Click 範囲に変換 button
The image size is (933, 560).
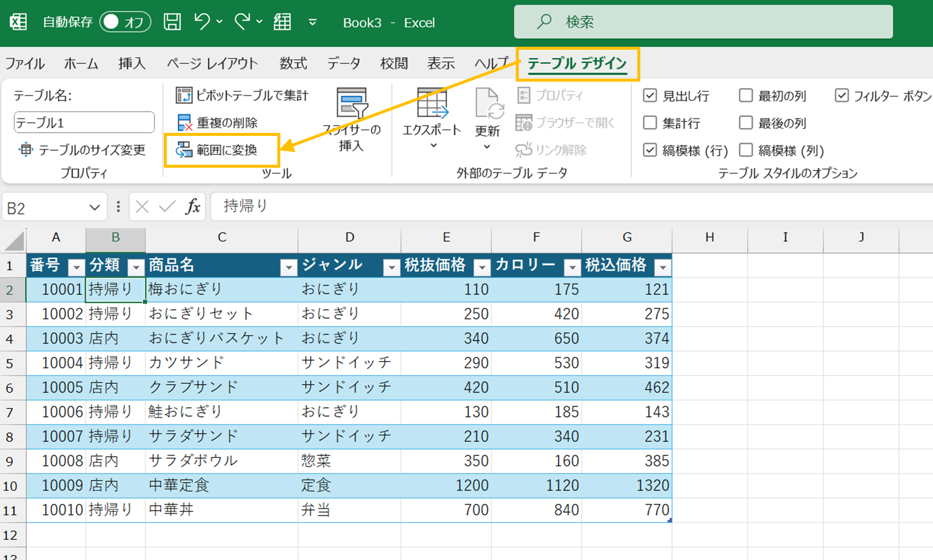coord(217,150)
